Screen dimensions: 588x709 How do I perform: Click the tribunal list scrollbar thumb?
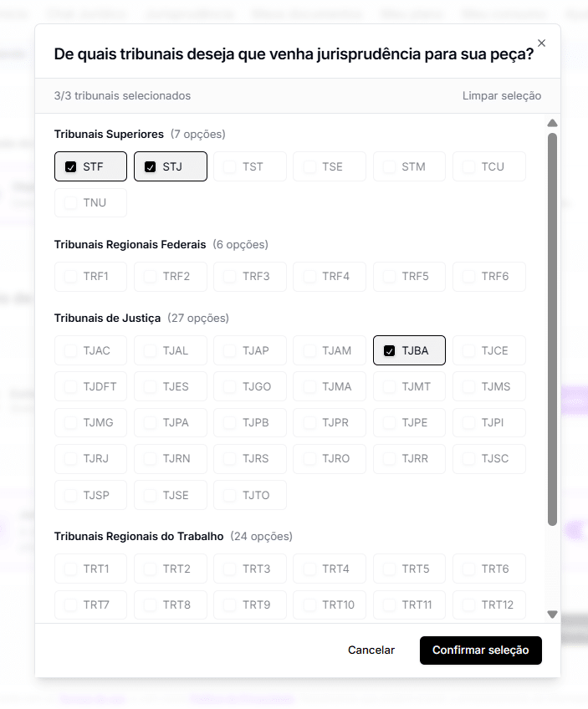tap(552, 326)
